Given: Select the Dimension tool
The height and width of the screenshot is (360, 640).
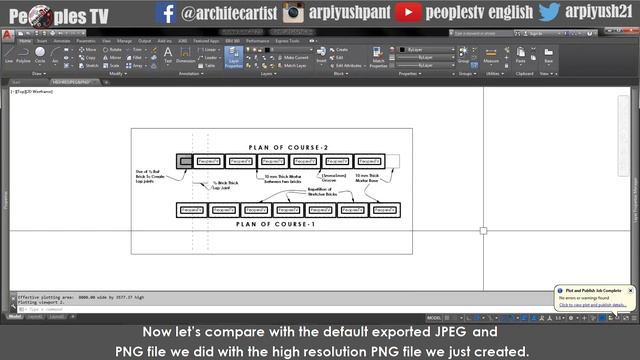Looking at the screenshot, I should click(x=185, y=55).
